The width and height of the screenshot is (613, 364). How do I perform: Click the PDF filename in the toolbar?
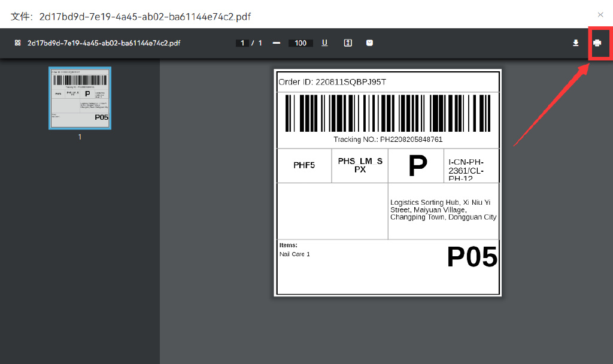pos(104,43)
